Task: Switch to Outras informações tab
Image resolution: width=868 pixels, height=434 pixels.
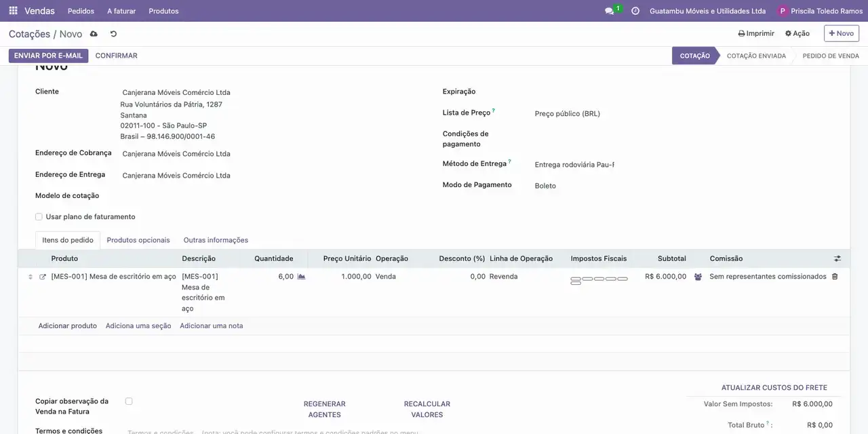Action: 216,240
